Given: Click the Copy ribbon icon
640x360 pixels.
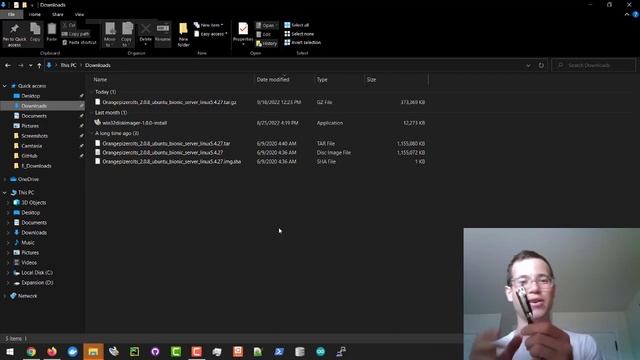Looking at the screenshot, I should point(35,33).
